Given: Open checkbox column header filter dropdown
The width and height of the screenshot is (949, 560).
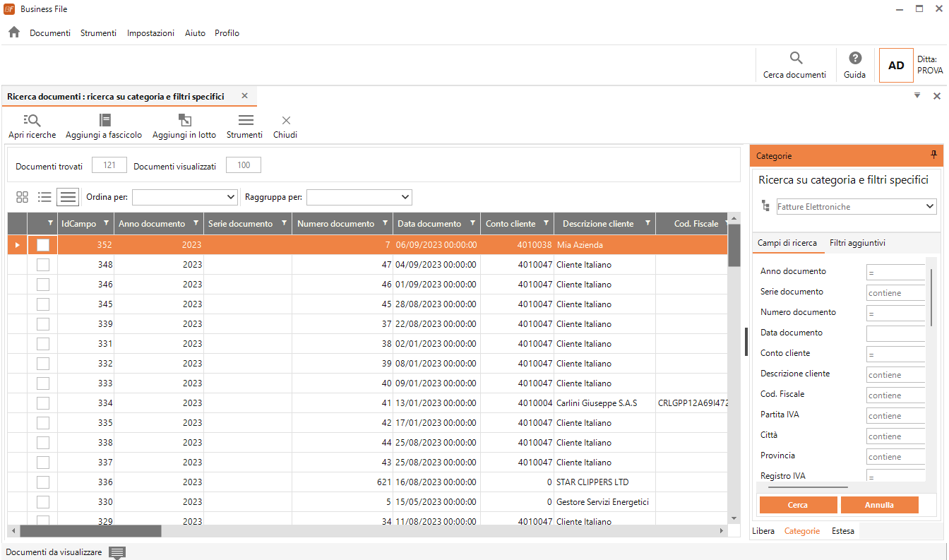Looking at the screenshot, I should point(50,223).
